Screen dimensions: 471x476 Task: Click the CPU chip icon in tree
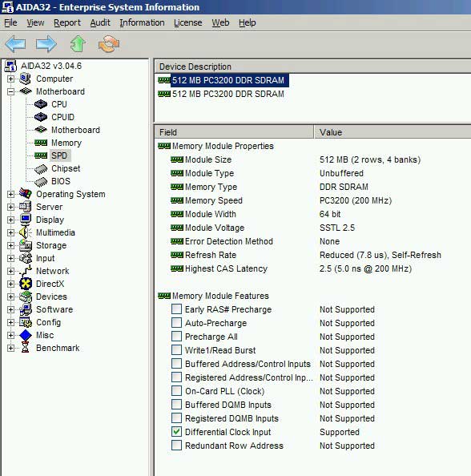(41, 104)
